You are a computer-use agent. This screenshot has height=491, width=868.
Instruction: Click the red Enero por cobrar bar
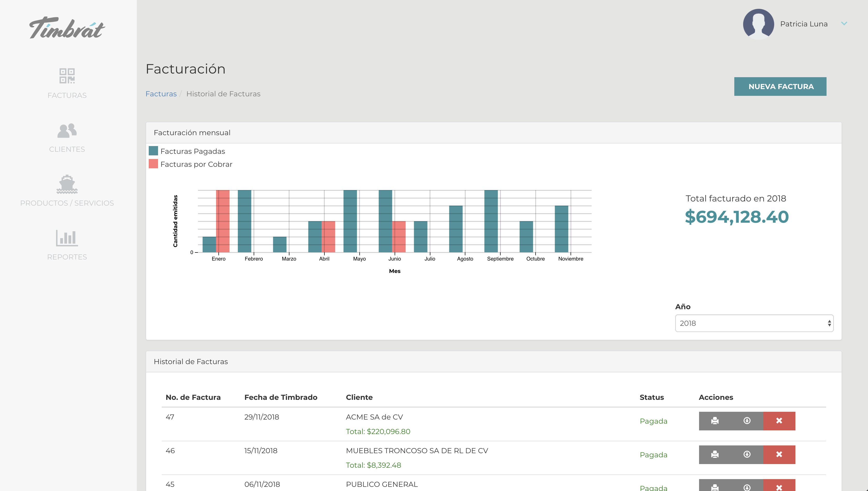pos(223,221)
